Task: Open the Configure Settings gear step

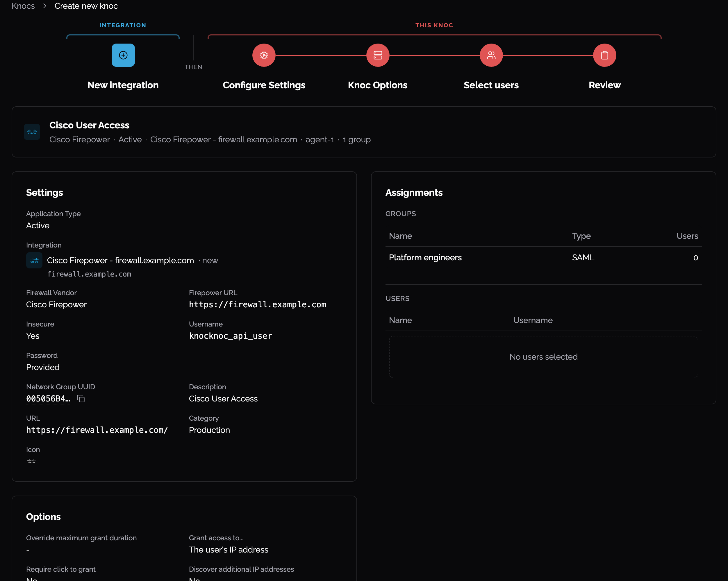Action: [x=264, y=55]
